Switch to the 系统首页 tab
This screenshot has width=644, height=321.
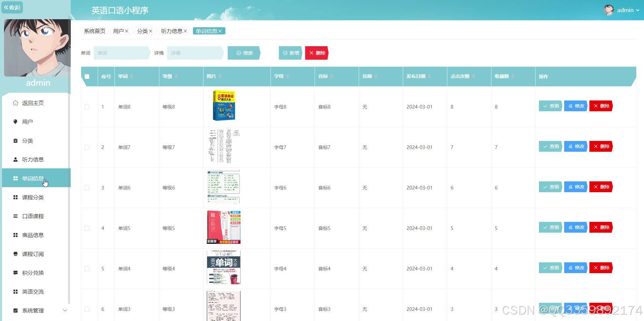tap(94, 31)
